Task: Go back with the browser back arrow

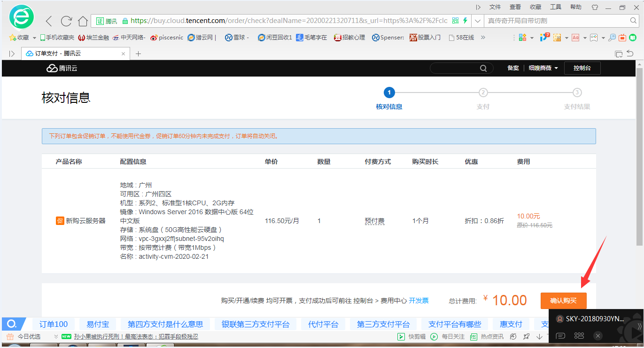Action: coord(49,21)
